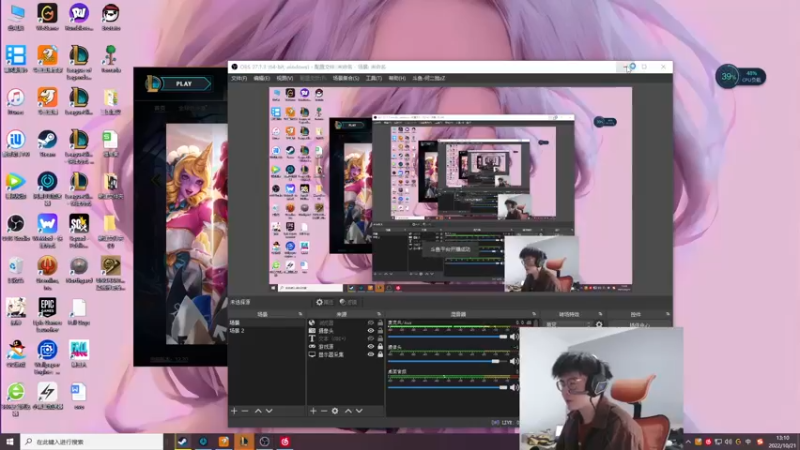The height and width of the screenshot is (450, 800).
Task: Add a new scene with plus icon
Action: tap(234, 411)
